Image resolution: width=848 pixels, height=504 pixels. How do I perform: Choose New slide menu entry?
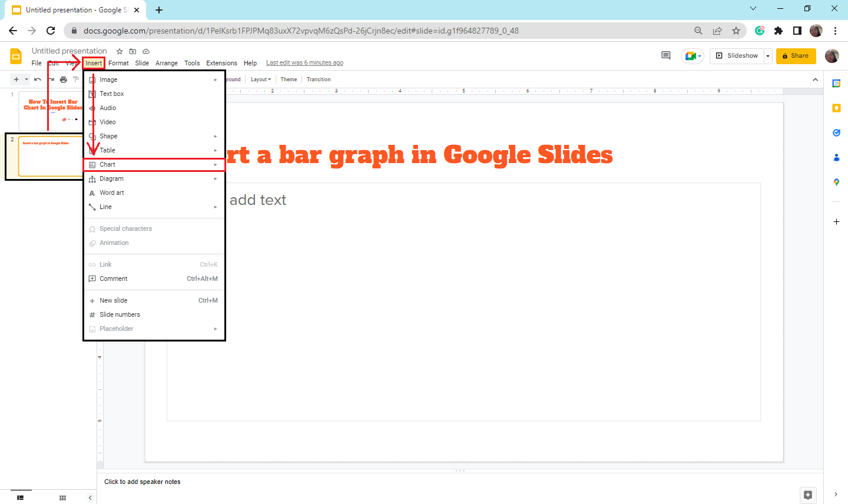[154, 300]
